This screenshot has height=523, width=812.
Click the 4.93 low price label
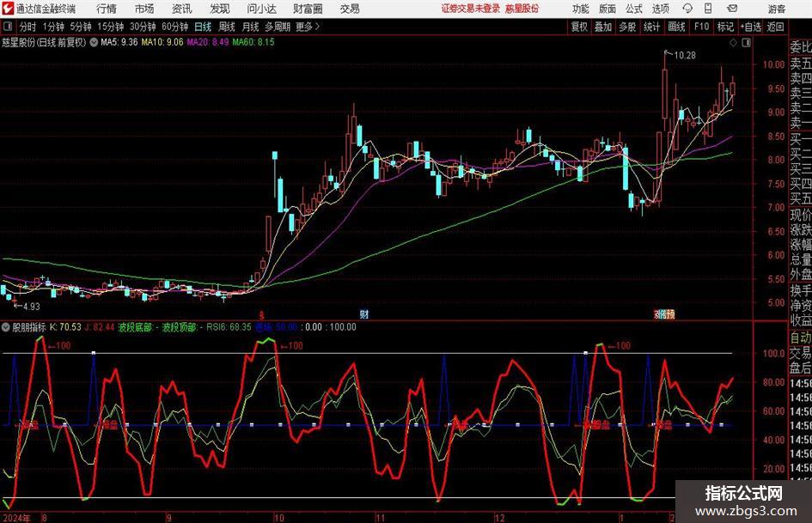click(31, 307)
